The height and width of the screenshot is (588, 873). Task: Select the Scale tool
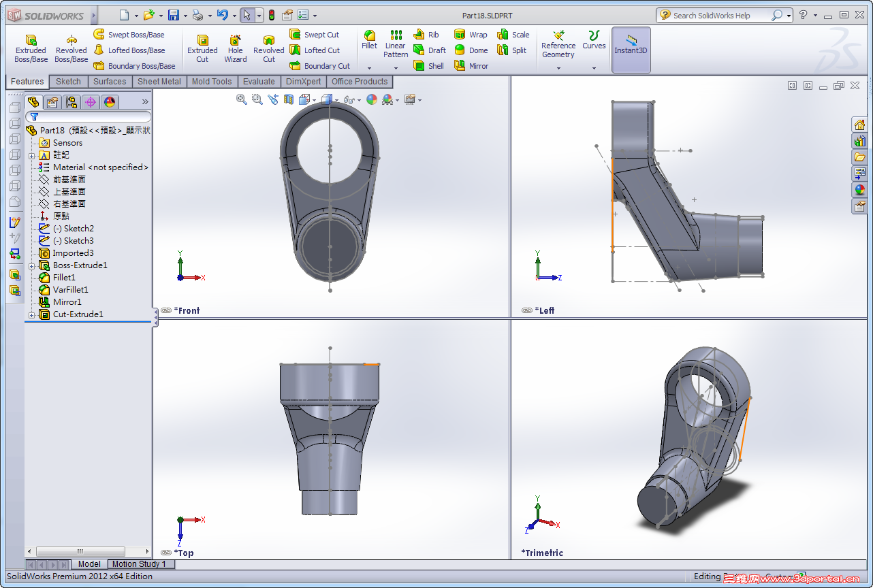[513, 35]
